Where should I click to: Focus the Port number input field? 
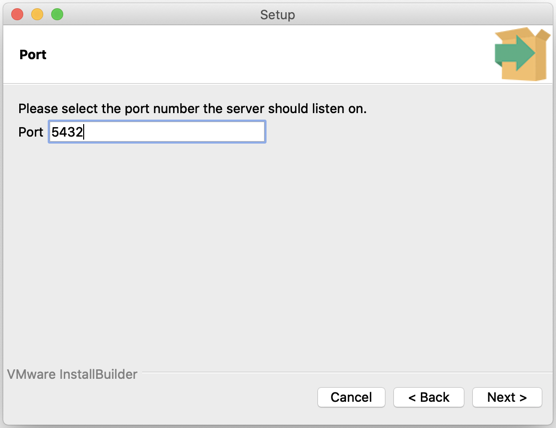(x=157, y=132)
